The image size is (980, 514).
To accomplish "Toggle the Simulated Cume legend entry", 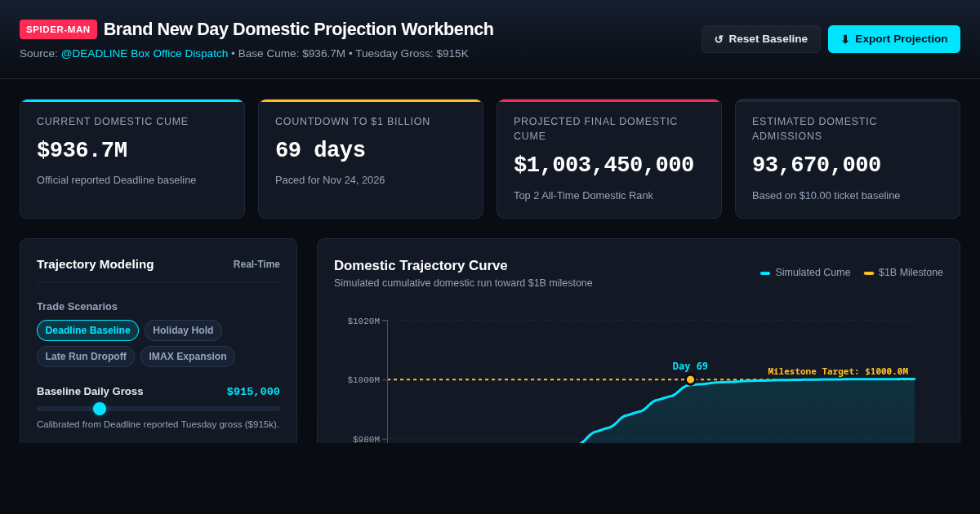I will point(805,273).
